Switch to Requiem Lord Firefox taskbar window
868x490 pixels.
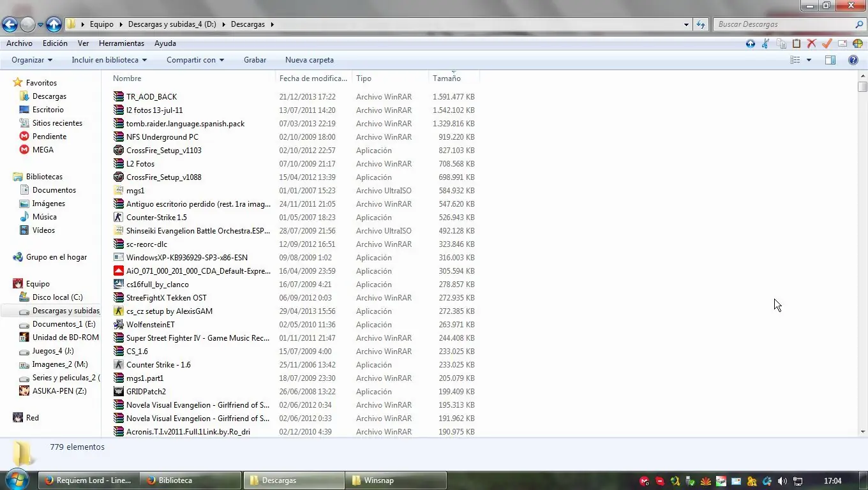[89, 480]
